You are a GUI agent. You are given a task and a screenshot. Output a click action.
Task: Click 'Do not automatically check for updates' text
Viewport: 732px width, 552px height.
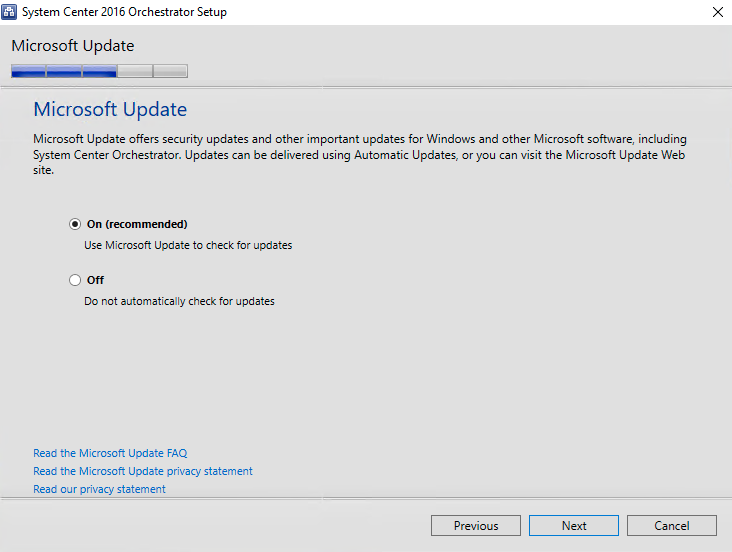[x=179, y=301]
